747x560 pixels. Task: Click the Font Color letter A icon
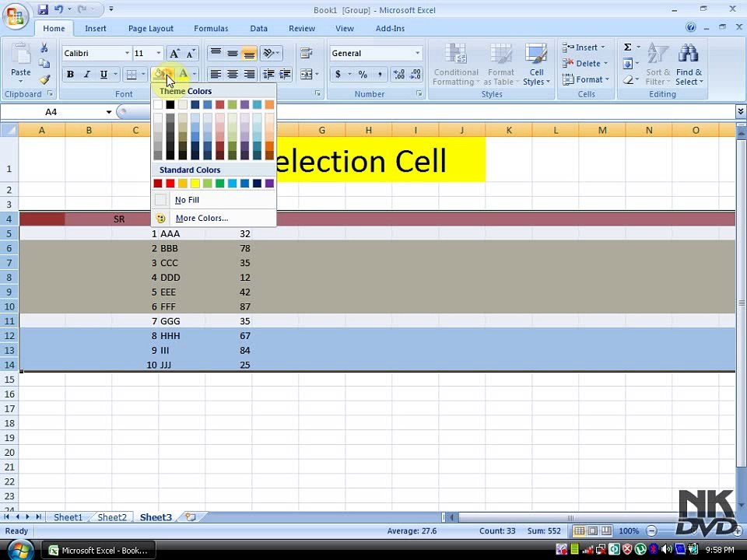183,74
